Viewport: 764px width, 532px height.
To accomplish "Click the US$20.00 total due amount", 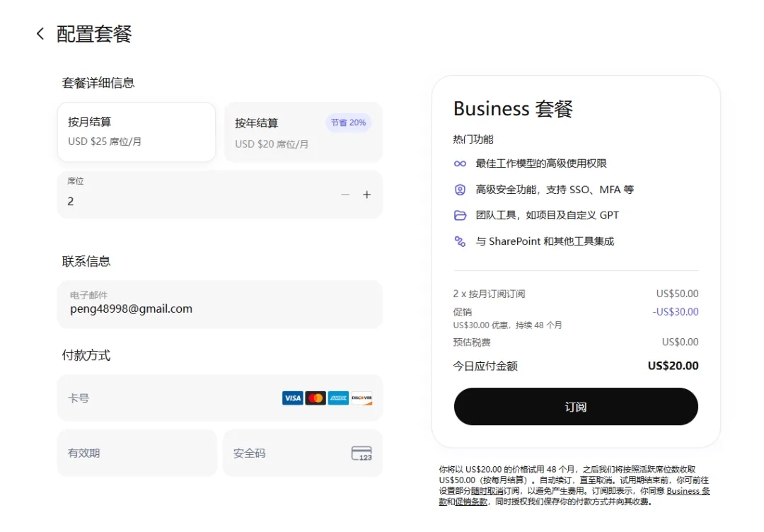I will (673, 366).
